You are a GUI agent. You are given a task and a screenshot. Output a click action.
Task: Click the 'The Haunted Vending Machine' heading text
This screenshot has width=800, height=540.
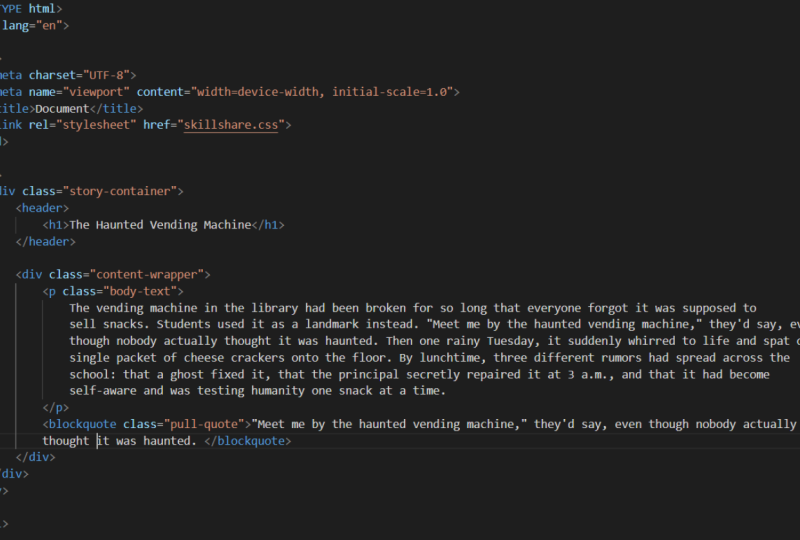point(160,225)
